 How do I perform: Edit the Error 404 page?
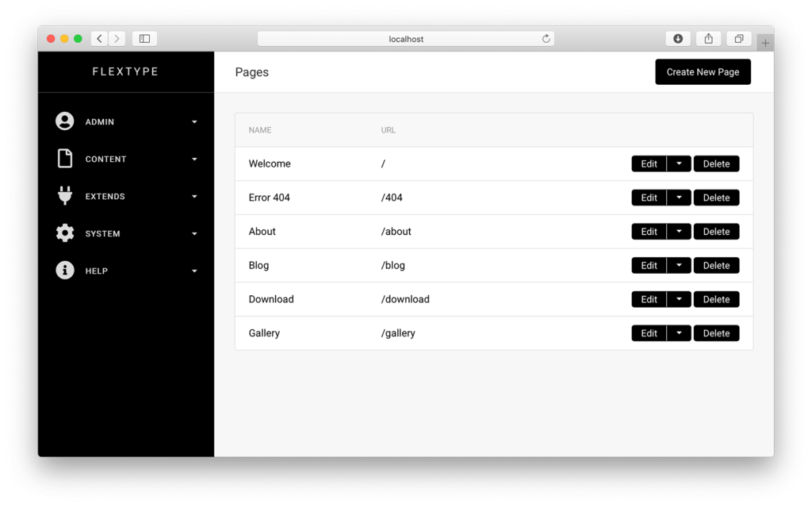tap(649, 198)
